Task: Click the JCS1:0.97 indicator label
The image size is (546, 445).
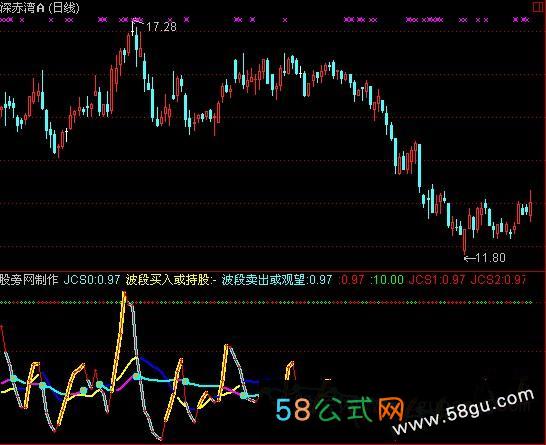Action: (x=437, y=280)
